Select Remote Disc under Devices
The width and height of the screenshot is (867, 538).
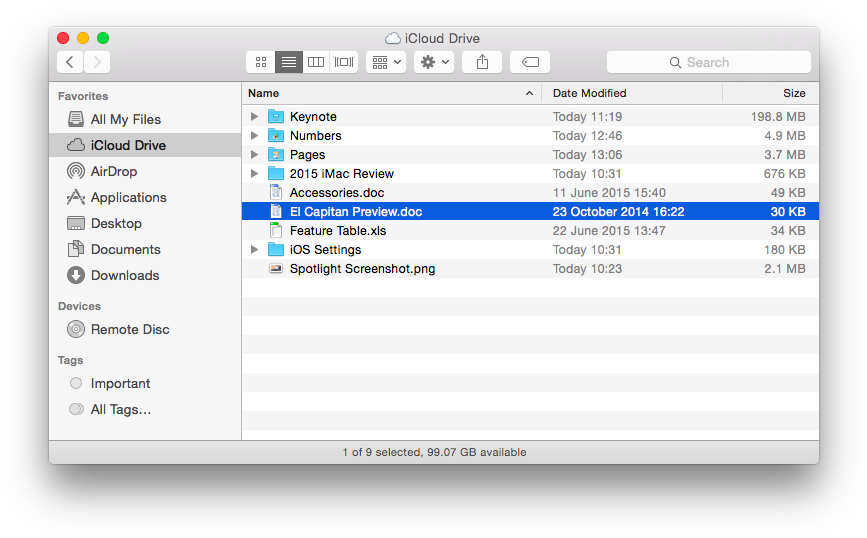point(129,329)
